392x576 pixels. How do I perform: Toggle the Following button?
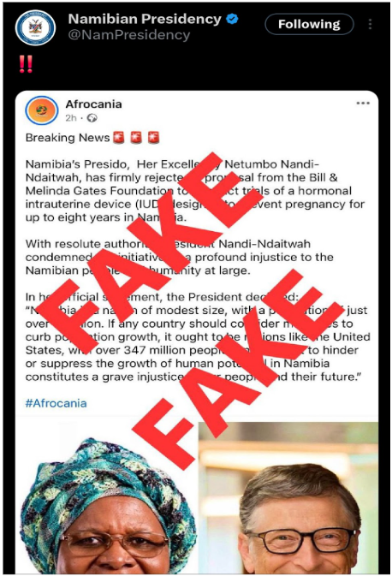pos(309,24)
